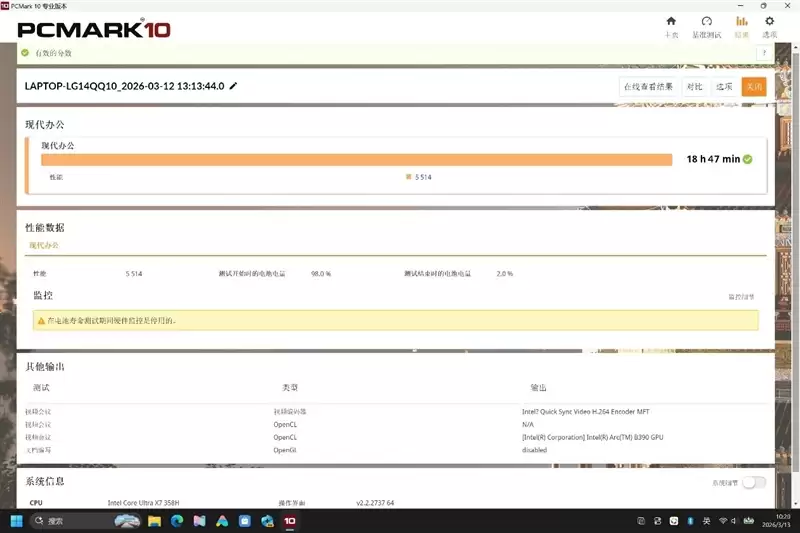Image resolution: width=800 pixels, height=533 pixels.
Task: Click the disabled OpenGL output value
Action: pyautogui.click(x=534, y=450)
